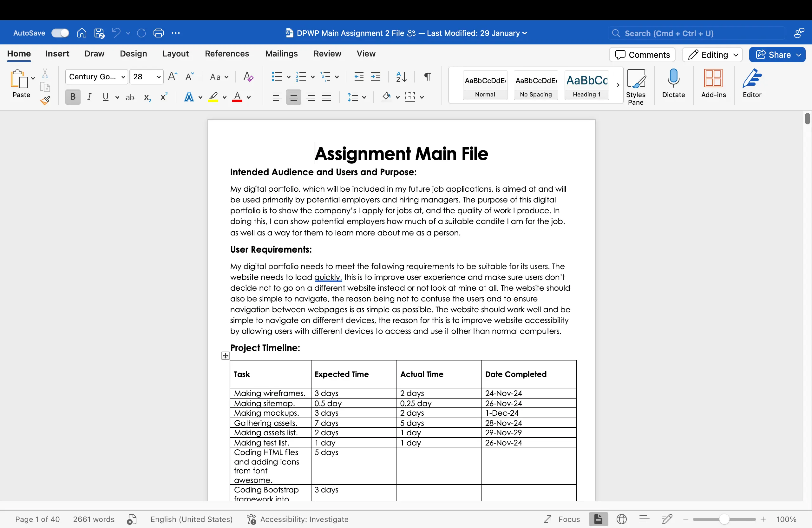Disable the AutoSave toggle

60,33
